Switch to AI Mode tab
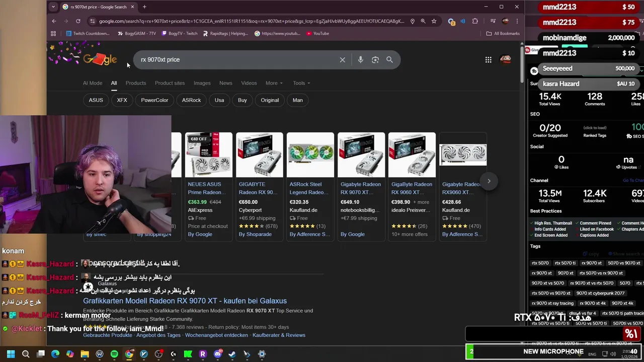The height and width of the screenshot is (362, 644). tap(93, 83)
